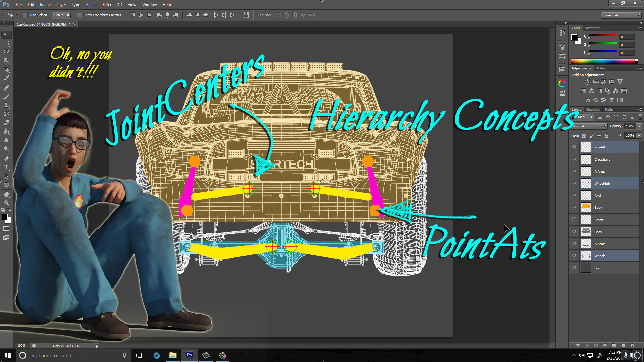
Task: Enable Show Transform Controls
Action: (80, 15)
